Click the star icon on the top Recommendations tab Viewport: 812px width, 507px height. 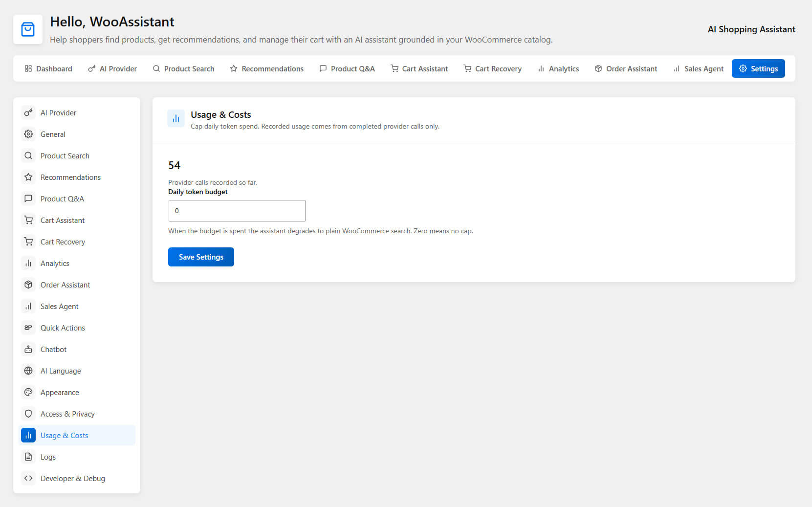pyautogui.click(x=234, y=68)
